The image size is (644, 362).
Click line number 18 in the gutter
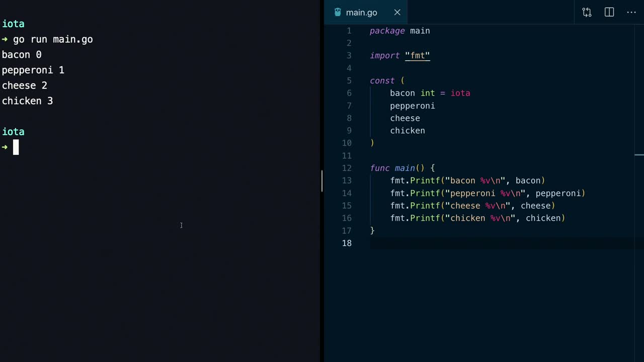coord(347,243)
